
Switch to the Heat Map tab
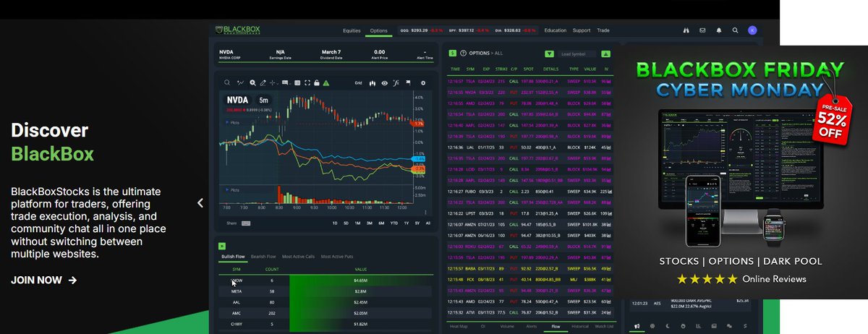[459, 326]
